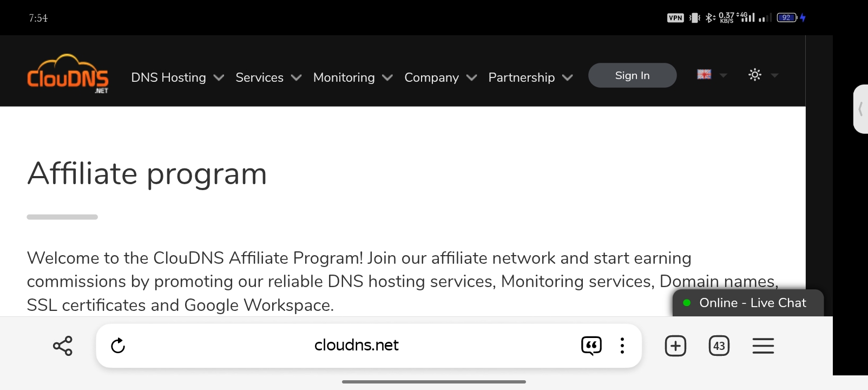
Task: Expand the chevron beside DNS Hosting
Action: [x=219, y=78]
